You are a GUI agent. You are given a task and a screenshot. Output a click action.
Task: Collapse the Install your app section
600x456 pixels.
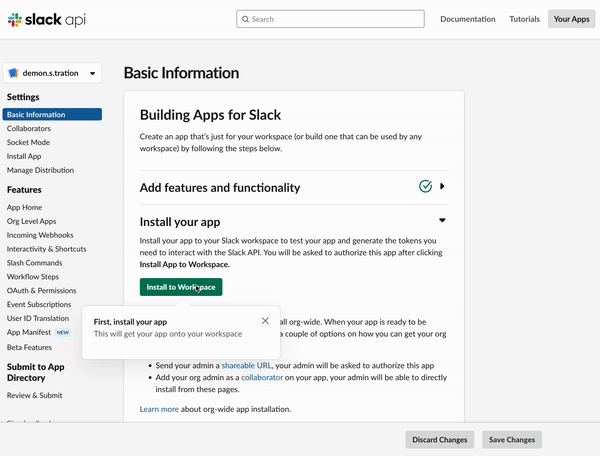point(442,220)
